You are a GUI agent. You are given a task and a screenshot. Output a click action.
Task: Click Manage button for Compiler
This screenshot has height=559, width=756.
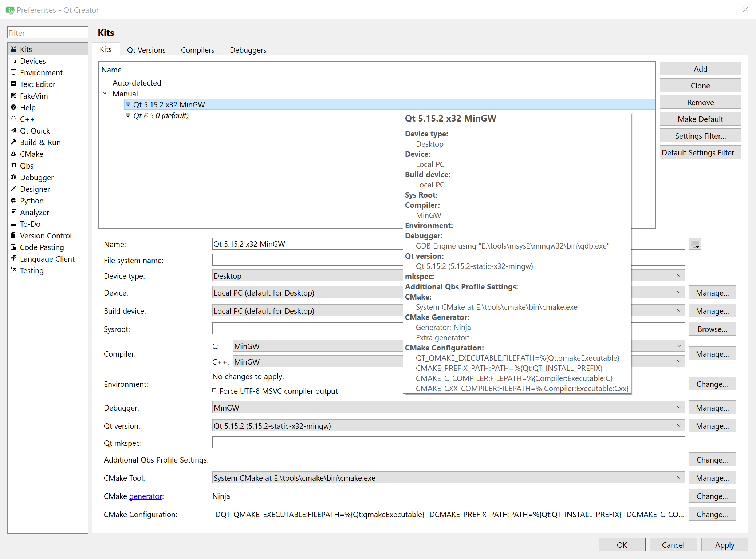click(712, 353)
